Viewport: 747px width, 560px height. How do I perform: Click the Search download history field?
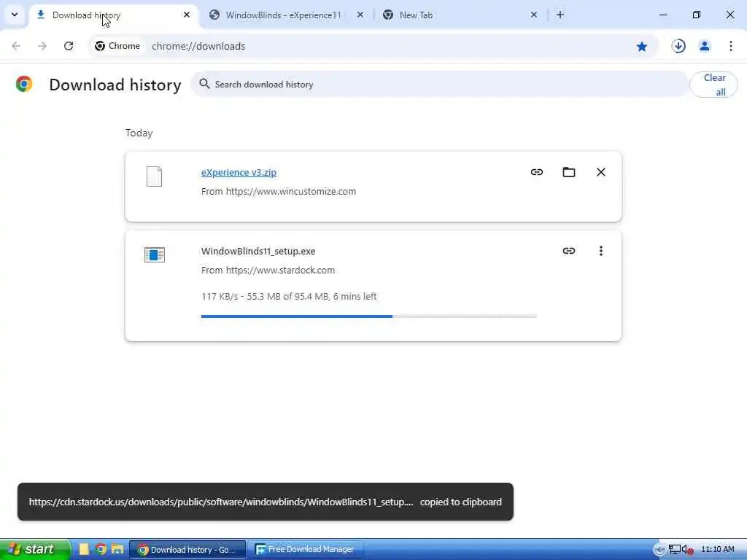pyautogui.click(x=439, y=85)
